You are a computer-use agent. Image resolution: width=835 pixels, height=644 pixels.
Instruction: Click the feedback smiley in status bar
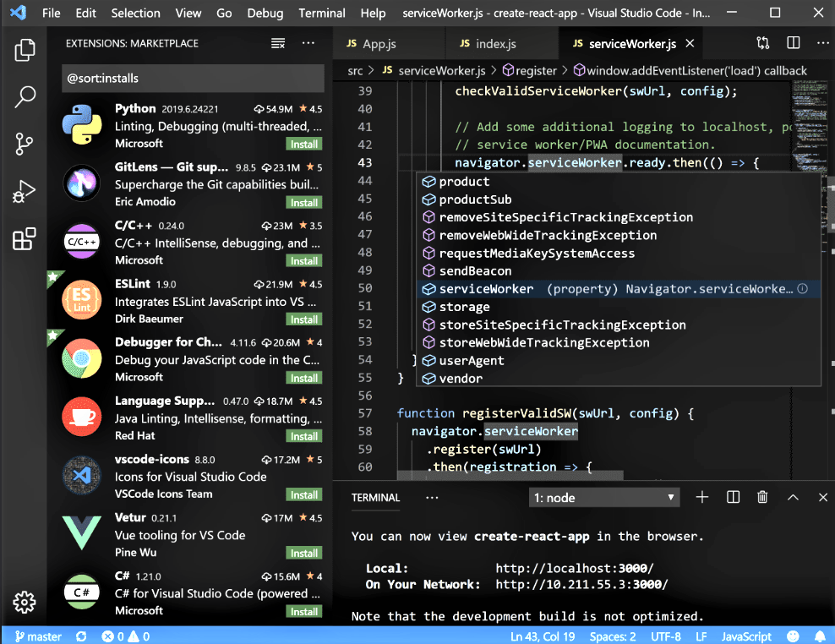click(x=793, y=636)
